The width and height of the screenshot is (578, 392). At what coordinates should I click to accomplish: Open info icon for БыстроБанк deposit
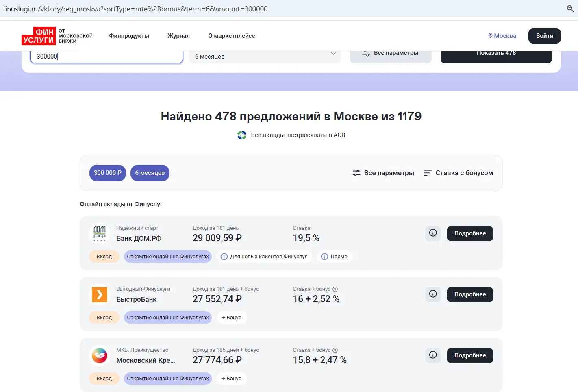tap(433, 294)
